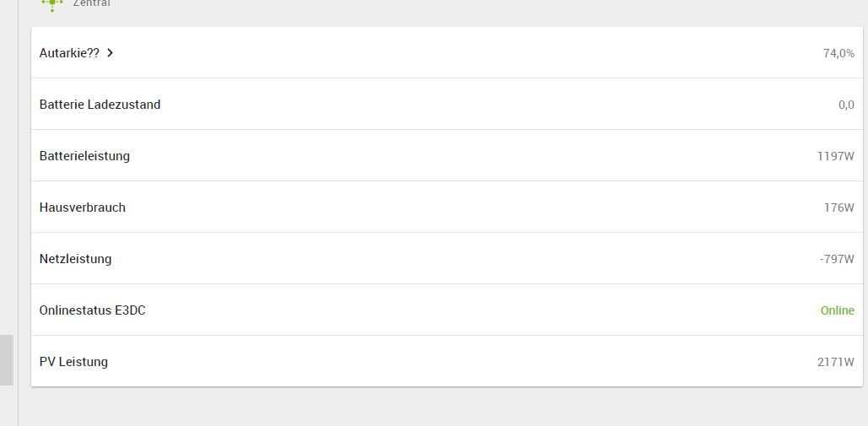Click the vertical divider left of the list
The width and height of the screenshot is (868, 426).
pos(19,211)
